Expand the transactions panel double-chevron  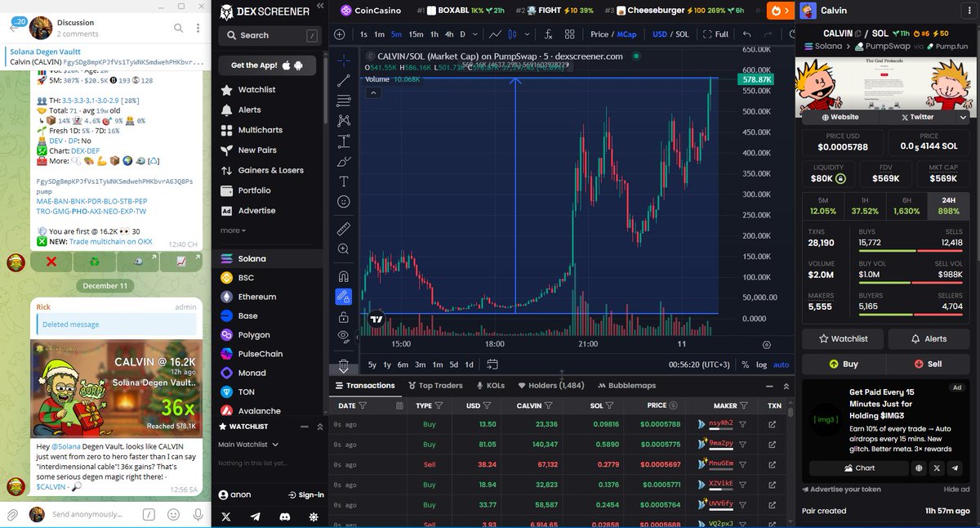(786, 386)
